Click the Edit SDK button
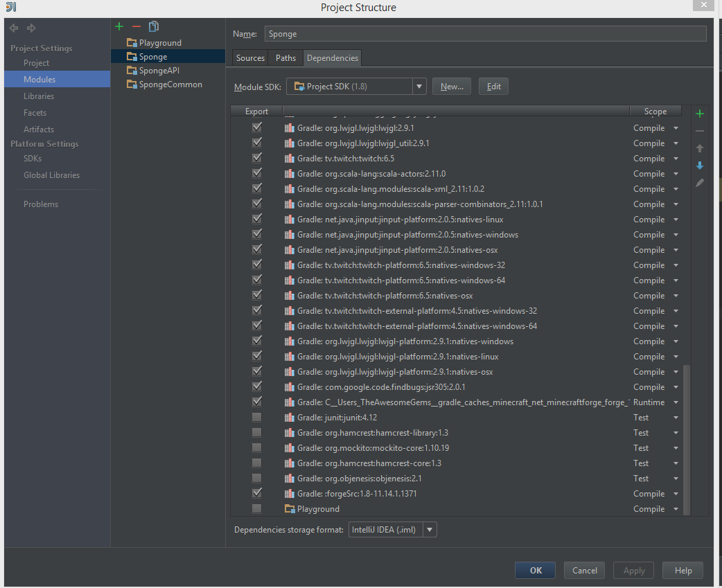Viewport: 722px width, 588px height. (x=493, y=87)
